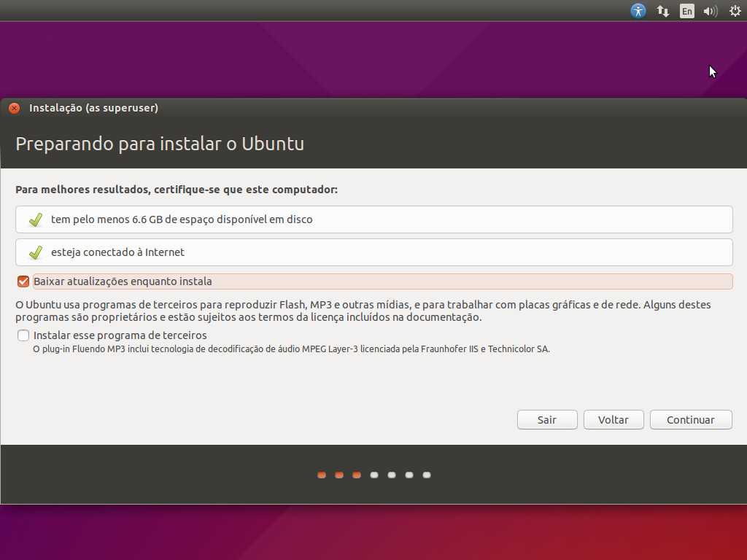
Task: Open the system gear menu
Action: pyautogui.click(x=735, y=10)
